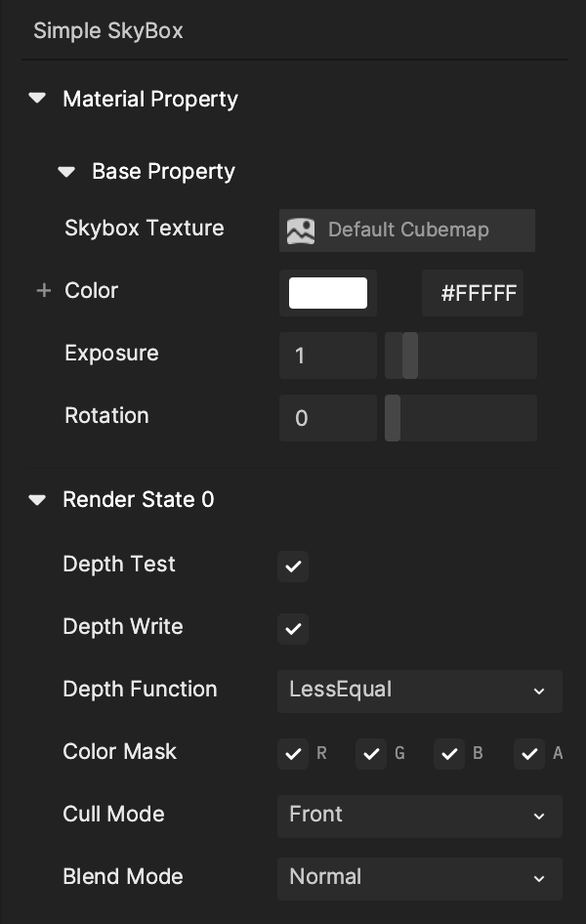Click the Exposure value input field
Viewport: 586px width, 924px height.
click(328, 356)
